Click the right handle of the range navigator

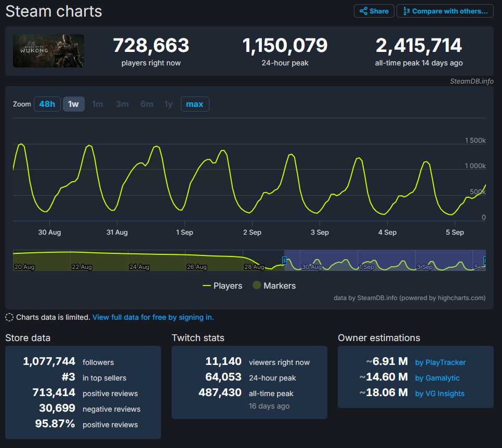(x=485, y=260)
